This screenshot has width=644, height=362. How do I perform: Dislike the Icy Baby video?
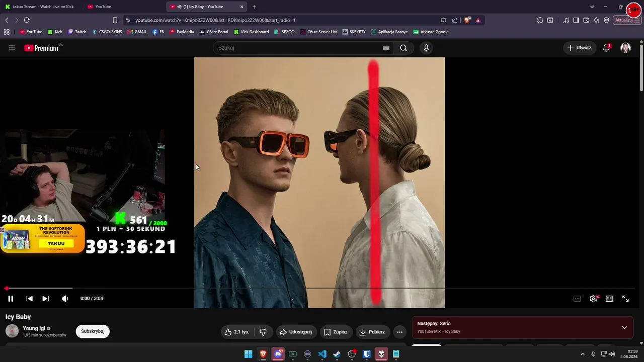[x=263, y=332]
